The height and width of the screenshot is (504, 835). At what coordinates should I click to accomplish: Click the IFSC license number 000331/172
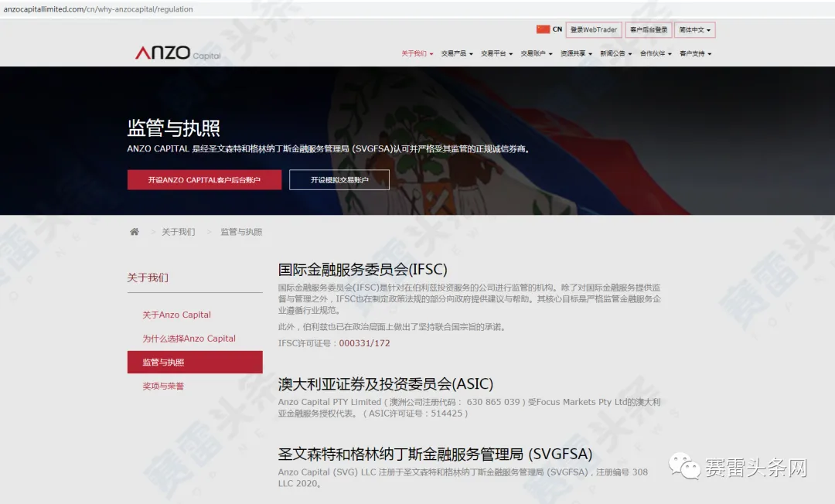[x=365, y=343]
